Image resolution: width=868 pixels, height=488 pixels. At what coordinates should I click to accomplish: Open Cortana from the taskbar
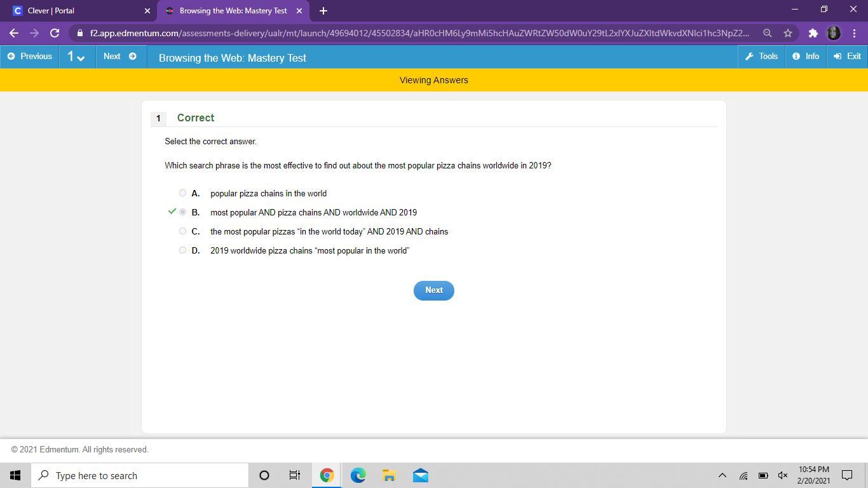click(264, 475)
